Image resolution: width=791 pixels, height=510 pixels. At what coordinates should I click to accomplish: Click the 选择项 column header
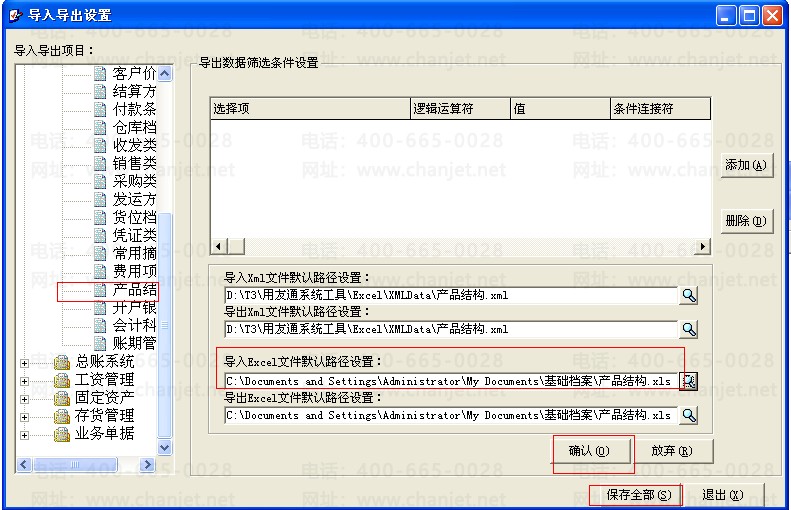click(x=310, y=108)
